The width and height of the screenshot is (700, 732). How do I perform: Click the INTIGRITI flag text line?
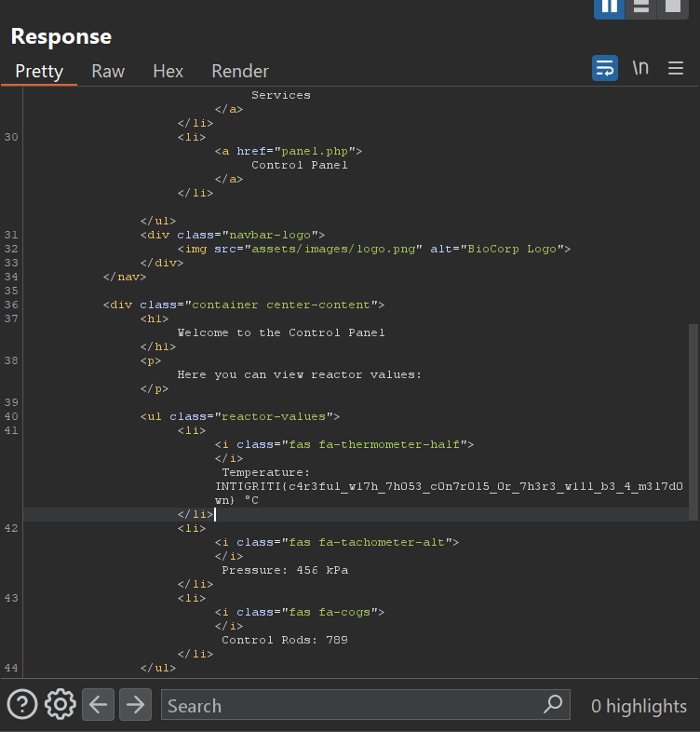coord(451,486)
